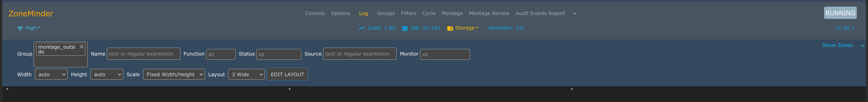Open the Montage Review menu item
Viewport: 868px width, 102px height.
[x=489, y=13]
